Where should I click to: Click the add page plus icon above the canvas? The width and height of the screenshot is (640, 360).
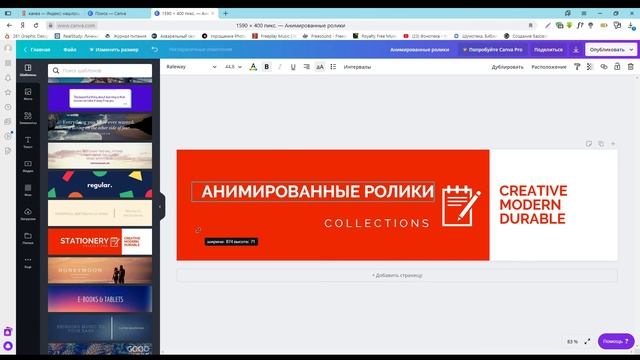[x=613, y=144]
